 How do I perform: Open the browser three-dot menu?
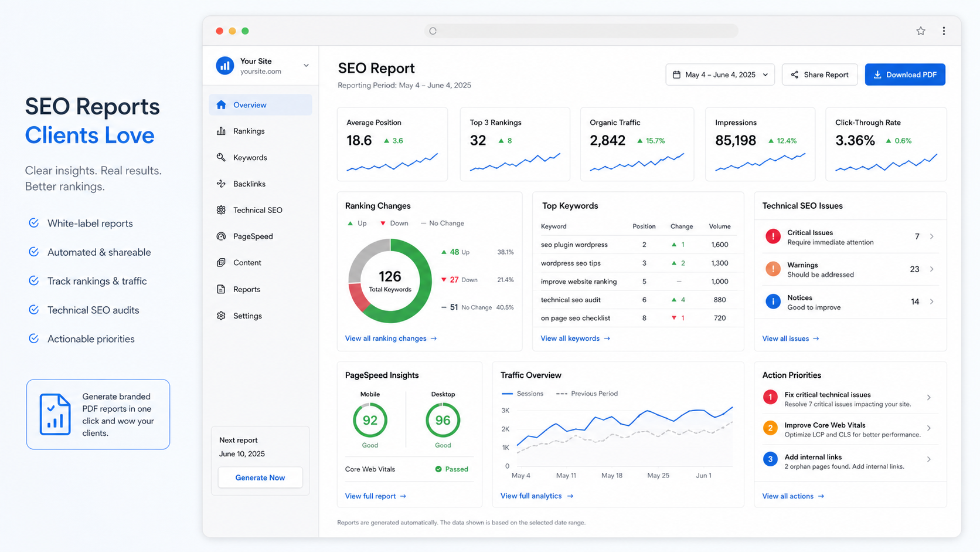click(944, 31)
